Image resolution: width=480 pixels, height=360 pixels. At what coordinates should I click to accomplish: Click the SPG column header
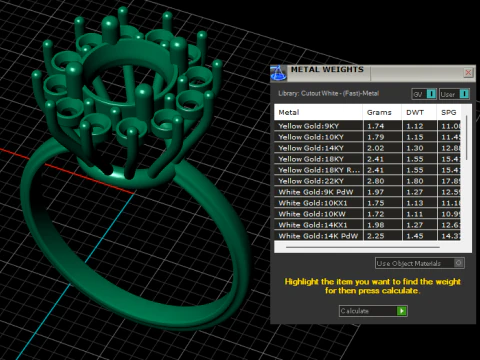449,112
